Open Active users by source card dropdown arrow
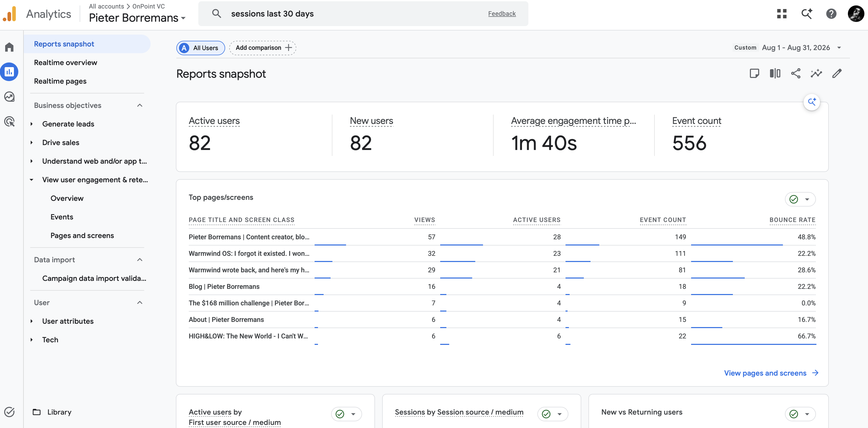Screen dimensions: 868x428 pyautogui.click(x=353, y=414)
